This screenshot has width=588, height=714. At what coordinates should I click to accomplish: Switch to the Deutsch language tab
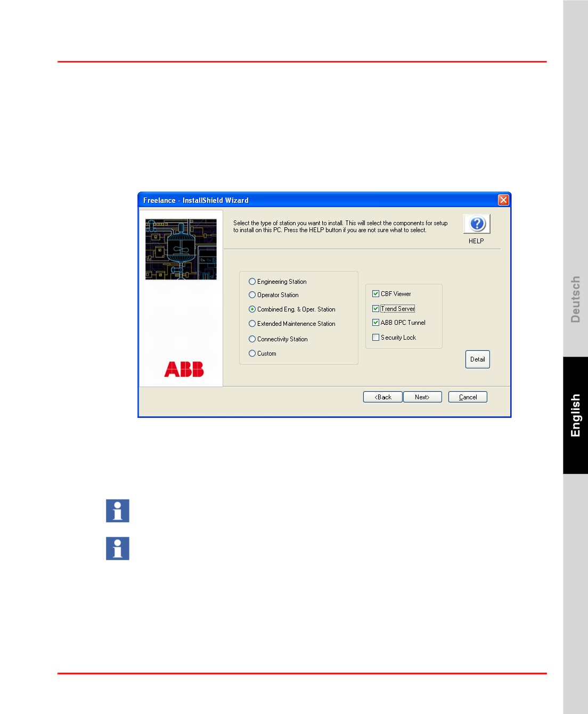(576, 299)
